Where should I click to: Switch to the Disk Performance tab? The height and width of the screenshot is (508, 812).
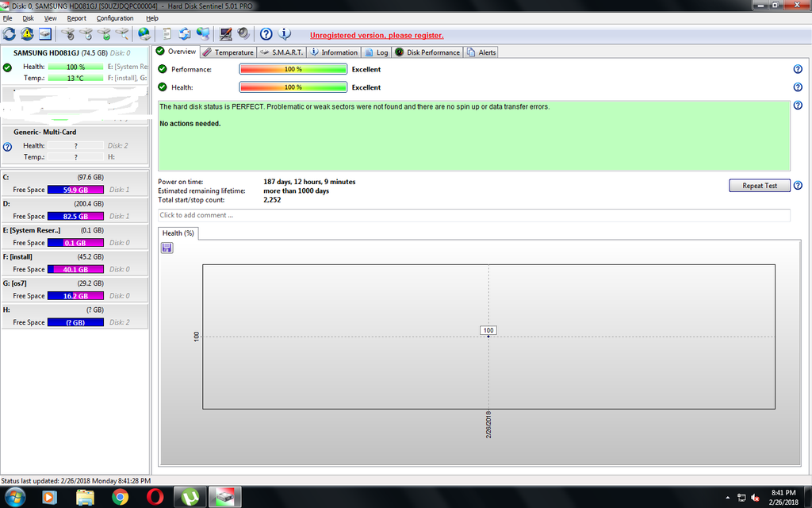pyautogui.click(x=427, y=52)
